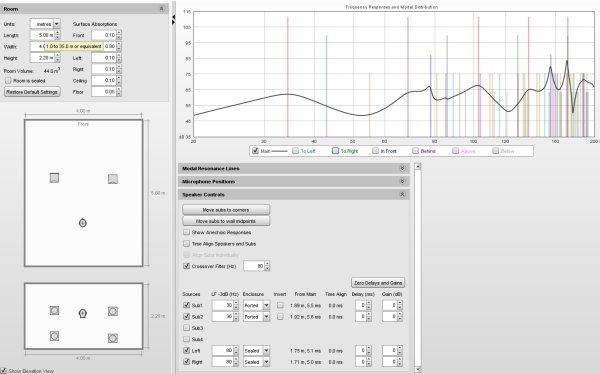Viewport: 600px width, 374px height.
Task: Click Zero Delays and Gains button
Action: (378, 283)
